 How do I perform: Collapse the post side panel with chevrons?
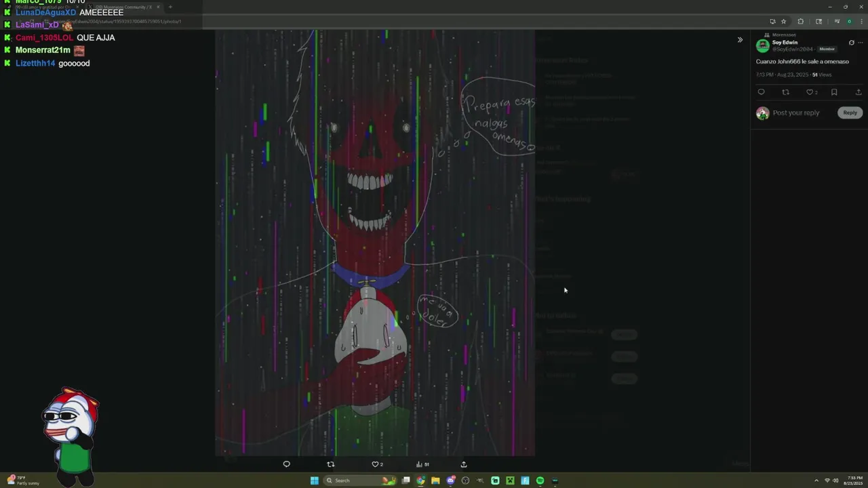740,40
